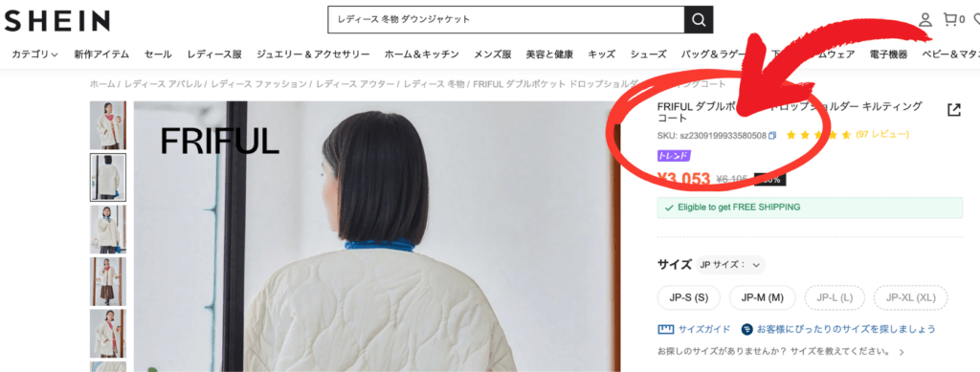The height and width of the screenshot is (372, 980).
Task: Click the トレンド badge
Action: [674, 156]
